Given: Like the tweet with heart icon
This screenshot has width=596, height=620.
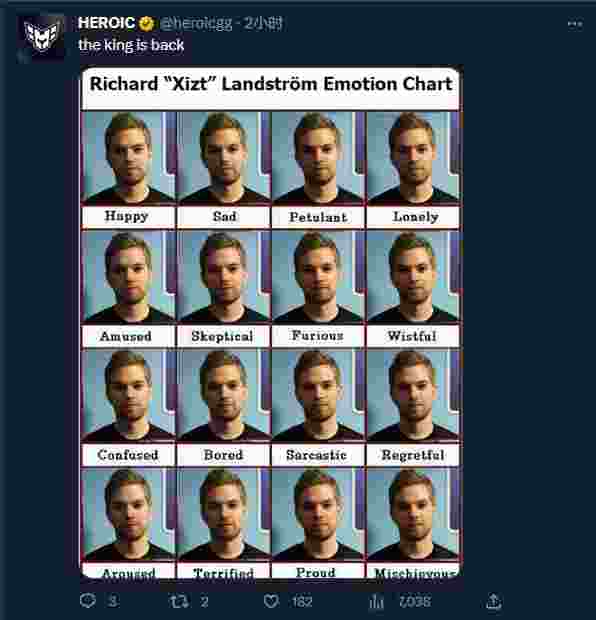Looking at the screenshot, I should point(271,601).
